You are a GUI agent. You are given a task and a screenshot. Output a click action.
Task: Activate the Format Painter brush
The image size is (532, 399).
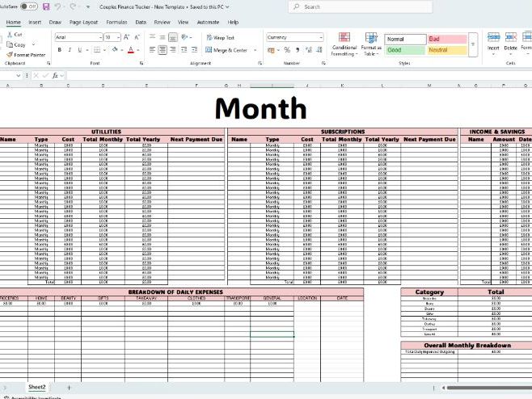(10, 55)
